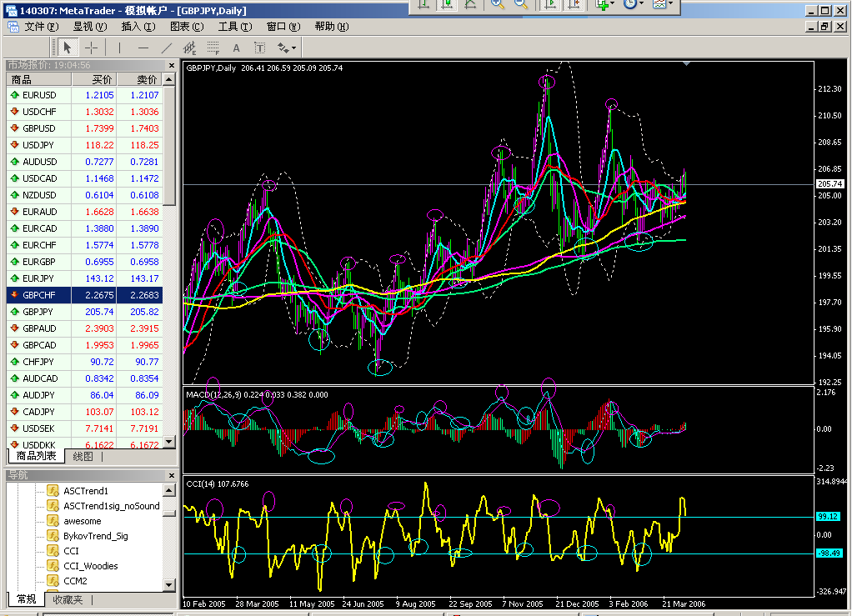Choose the horizontal line drawing tool
The image size is (852, 616).
[x=143, y=48]
